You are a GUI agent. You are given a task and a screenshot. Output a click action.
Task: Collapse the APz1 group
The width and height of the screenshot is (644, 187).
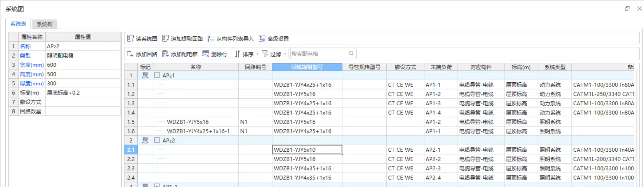click(157, 75)
